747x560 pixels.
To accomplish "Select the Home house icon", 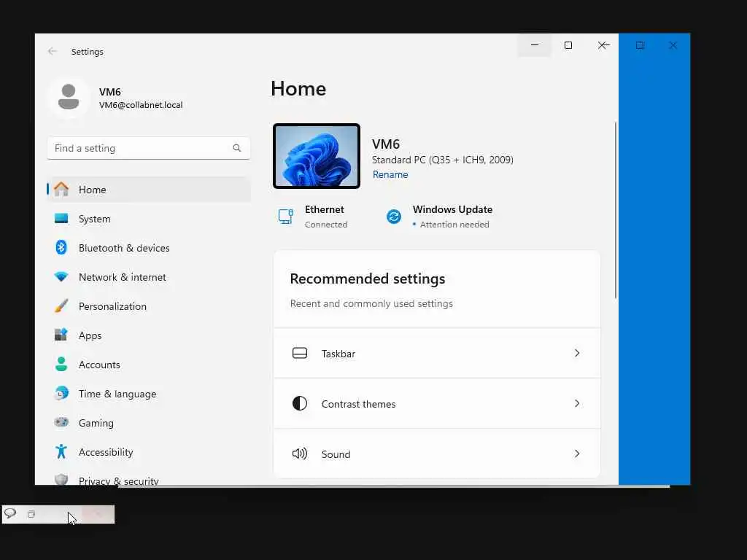I will (x=61, y=189).
